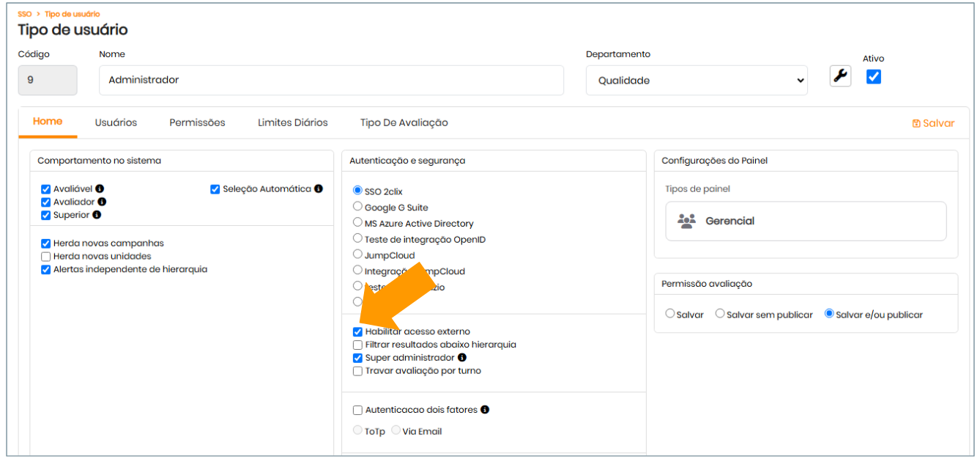
Task: Uncheck Habilitar acesso externo checkbox
Action: pyautogui.click(x=357, y=331)
